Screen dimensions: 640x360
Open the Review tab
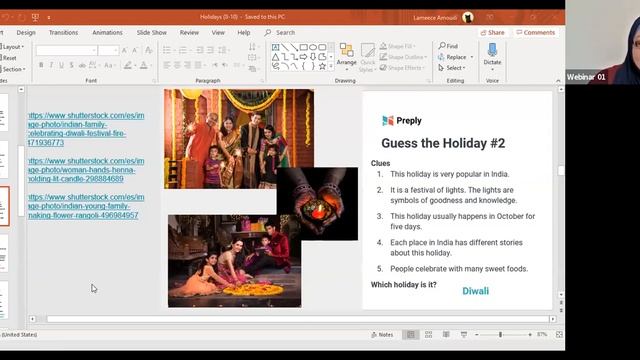[x=189, y=32]
